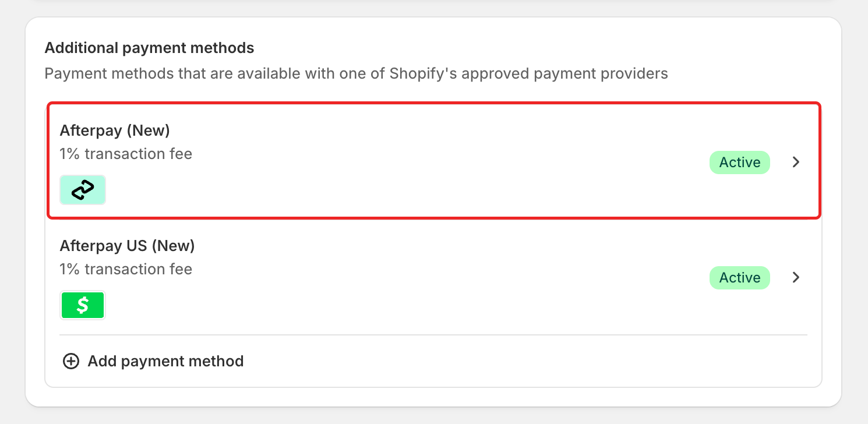Toggle the Active status badge for Afterpay US

point(739,278)
